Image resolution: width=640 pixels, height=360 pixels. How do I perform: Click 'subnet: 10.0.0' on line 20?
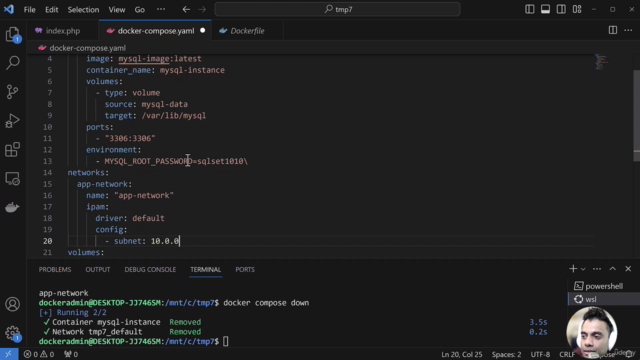(x=146, y=241)
